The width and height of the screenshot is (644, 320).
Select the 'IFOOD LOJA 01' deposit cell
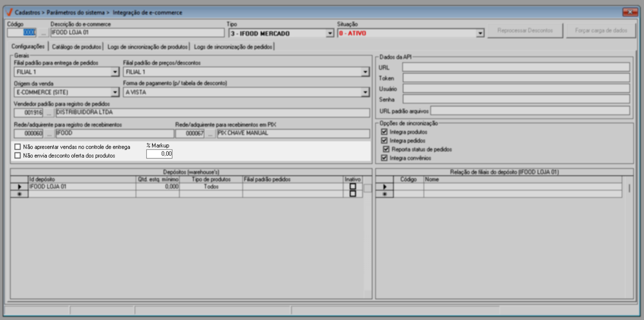coord(82,187)
